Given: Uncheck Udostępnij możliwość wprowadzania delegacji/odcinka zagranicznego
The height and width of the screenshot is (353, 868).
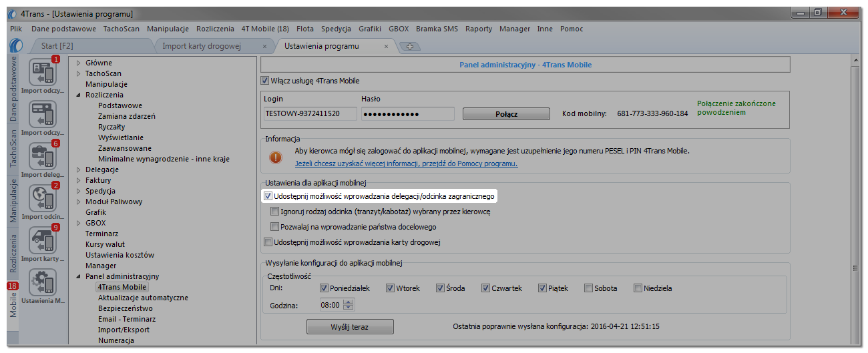Looking at the screenshot, I should tap(268, 197).
